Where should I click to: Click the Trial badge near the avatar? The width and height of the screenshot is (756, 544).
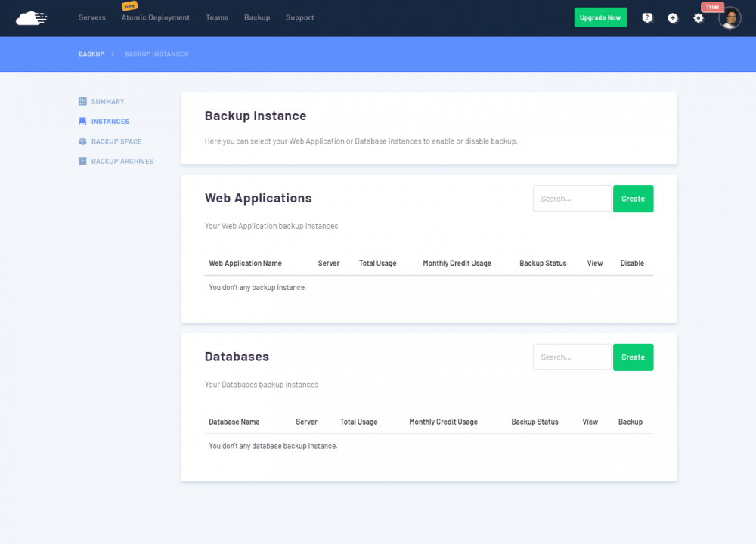tap(712, 6)
